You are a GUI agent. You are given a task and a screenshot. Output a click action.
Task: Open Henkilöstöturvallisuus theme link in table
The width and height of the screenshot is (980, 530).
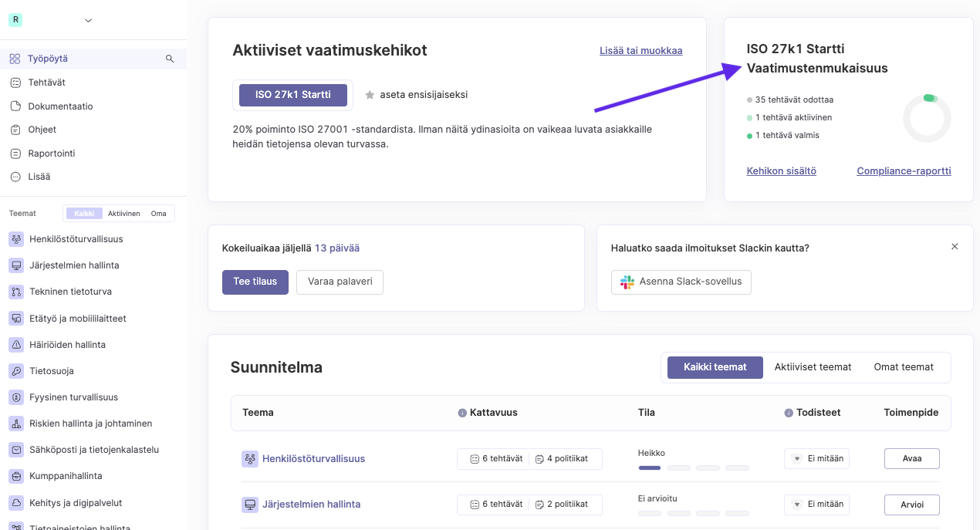pos(313,458)
